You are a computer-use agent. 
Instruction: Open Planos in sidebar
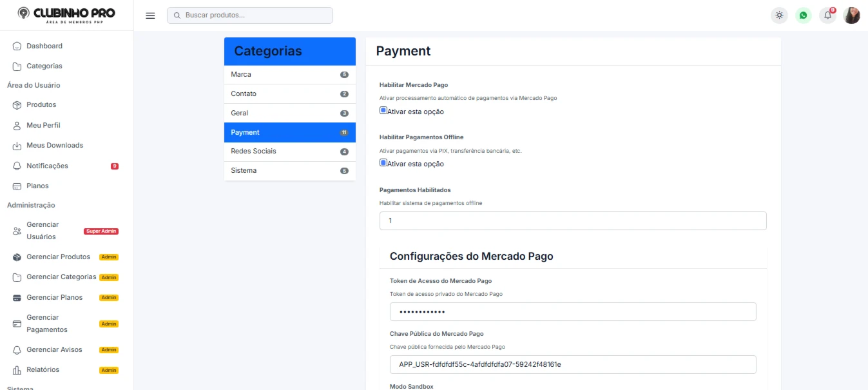point(37,186)
